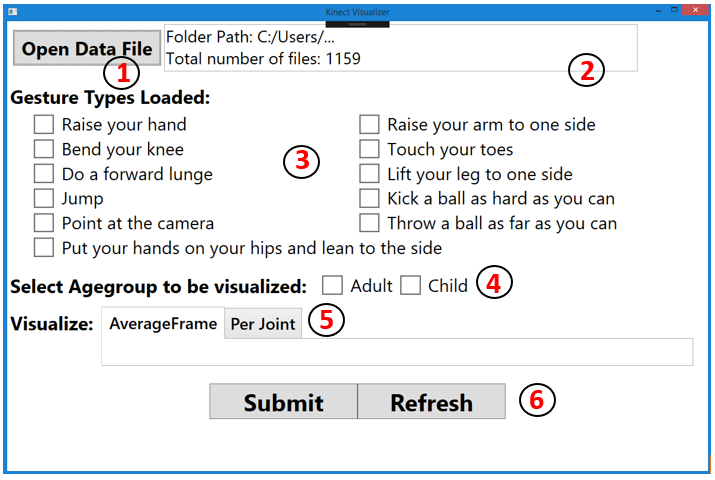715x480 pixels.
Task: Select Kick a ball as hard checkbox
Action: 370,198
